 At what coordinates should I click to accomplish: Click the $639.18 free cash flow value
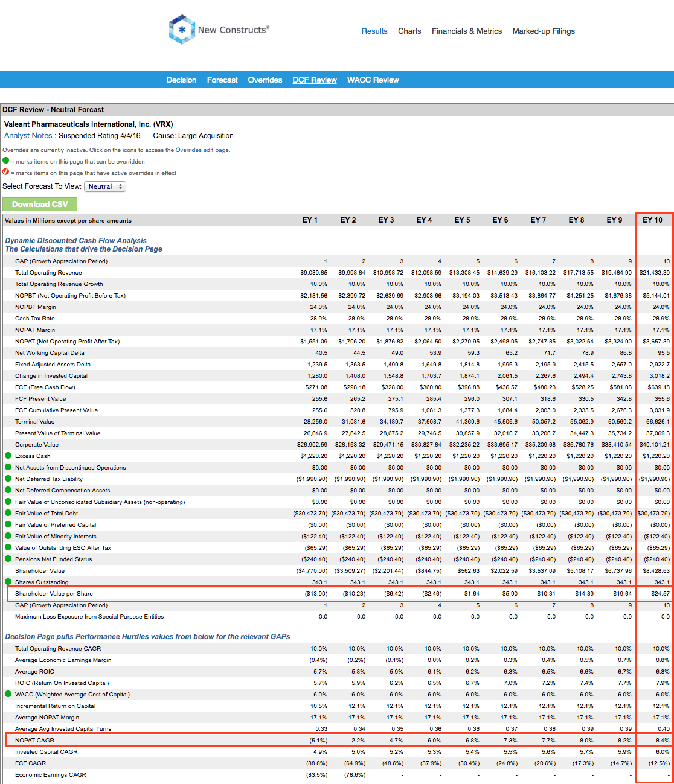[x=658, y=387]
